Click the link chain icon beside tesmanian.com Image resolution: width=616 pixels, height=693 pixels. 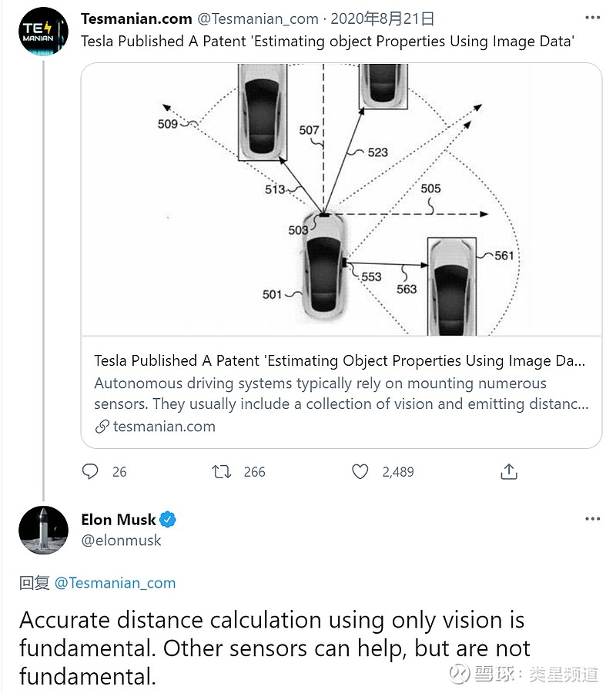pos(102,427)
